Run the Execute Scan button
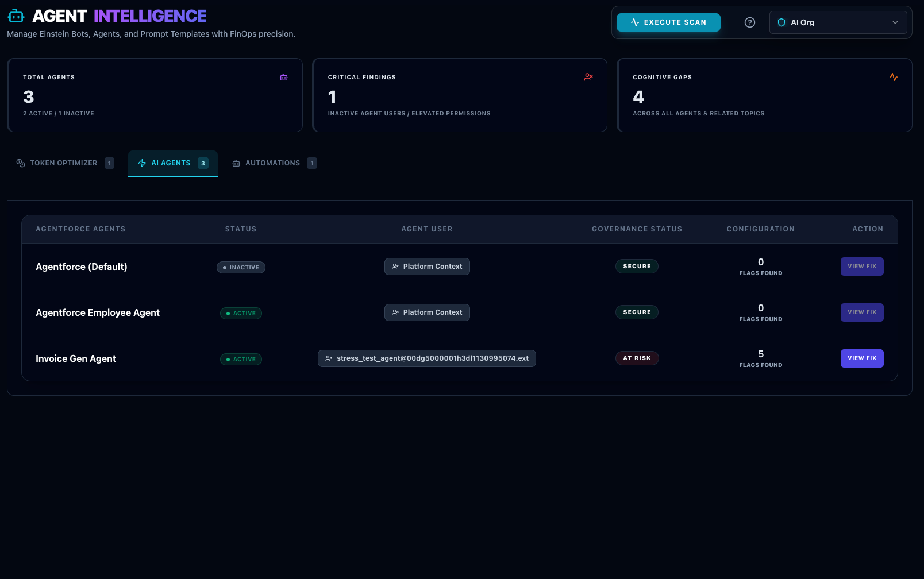Screen dimensions: 924x579 (668, 22)
